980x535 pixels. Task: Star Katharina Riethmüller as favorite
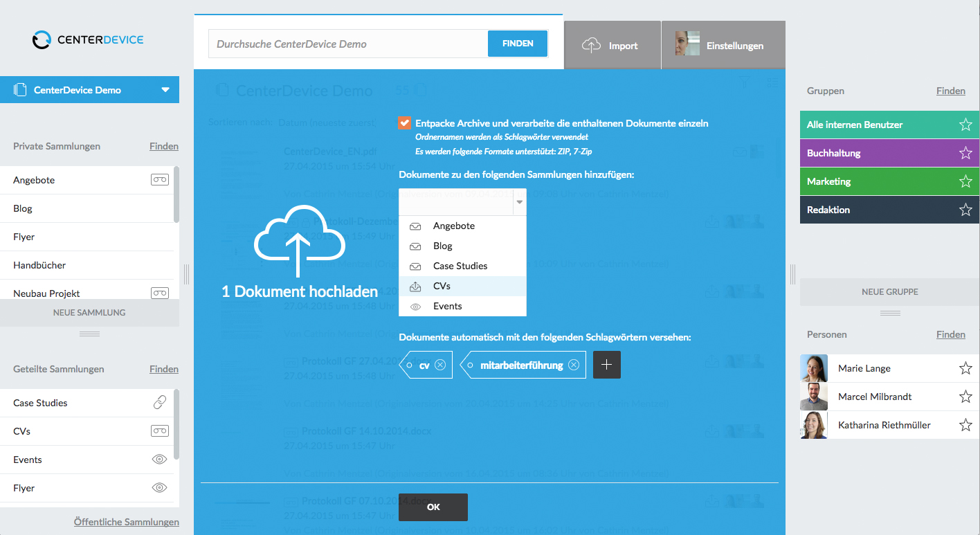(965, 425)
